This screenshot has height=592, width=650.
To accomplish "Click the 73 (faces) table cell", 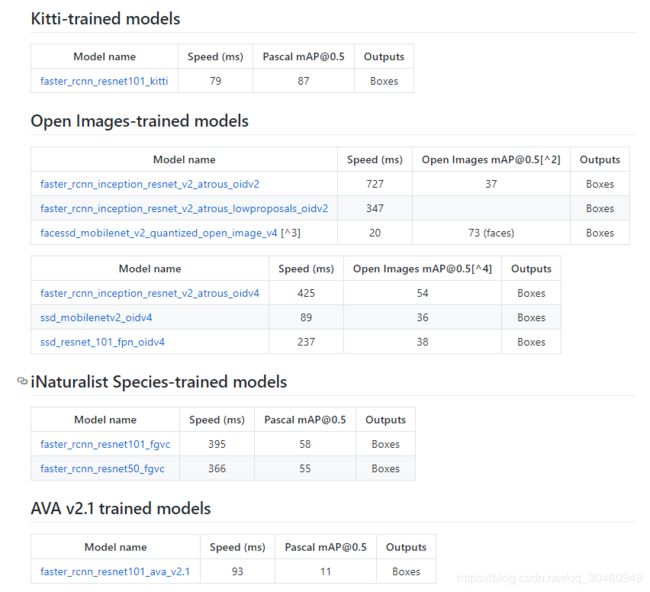I will (x=491, y=233).
